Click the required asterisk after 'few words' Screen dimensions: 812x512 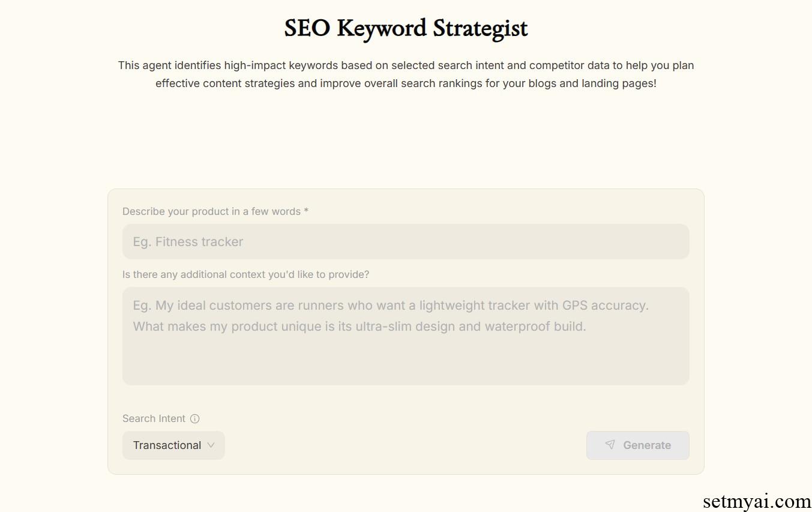306,211
